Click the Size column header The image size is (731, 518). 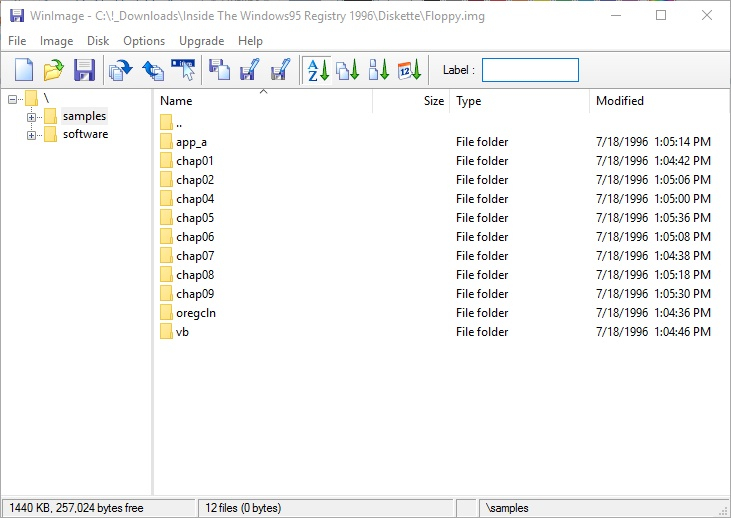point(411,101)
